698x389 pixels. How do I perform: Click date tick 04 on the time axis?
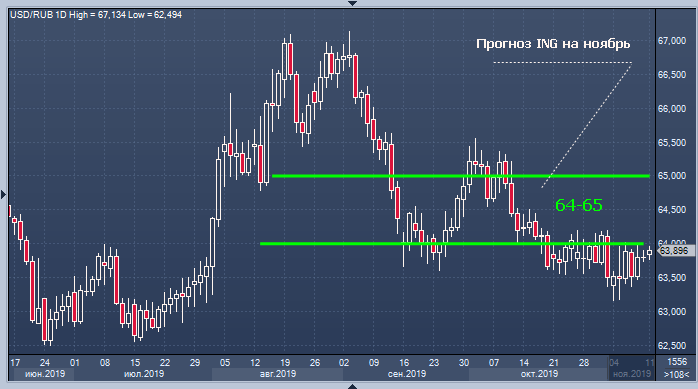coord(614,363)
